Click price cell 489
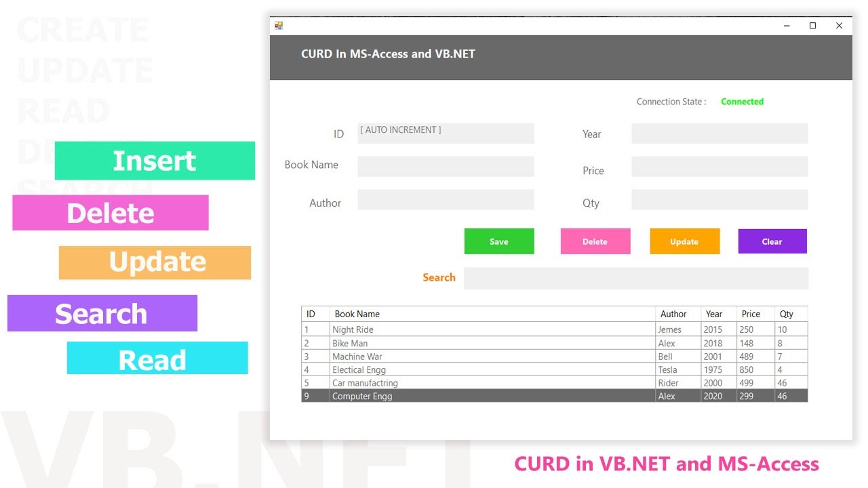The image size is (868, 488). (x=756, y=357)
